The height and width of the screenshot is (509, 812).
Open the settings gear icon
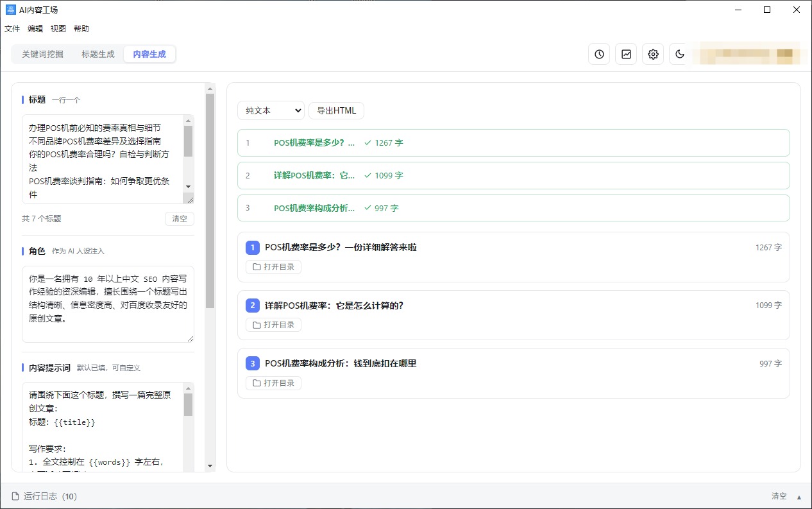click(653, 55)
